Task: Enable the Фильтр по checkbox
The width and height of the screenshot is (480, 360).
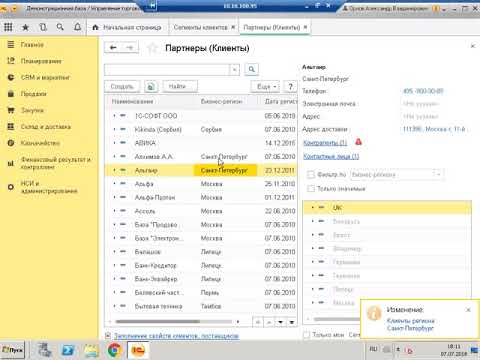Action: [x=311, y=174]
